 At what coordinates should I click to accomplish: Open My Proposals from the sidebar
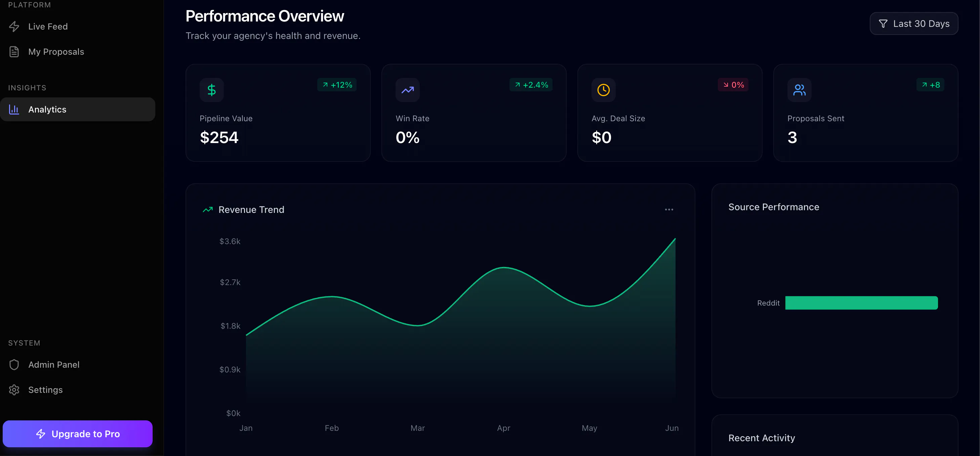point(78,52)
